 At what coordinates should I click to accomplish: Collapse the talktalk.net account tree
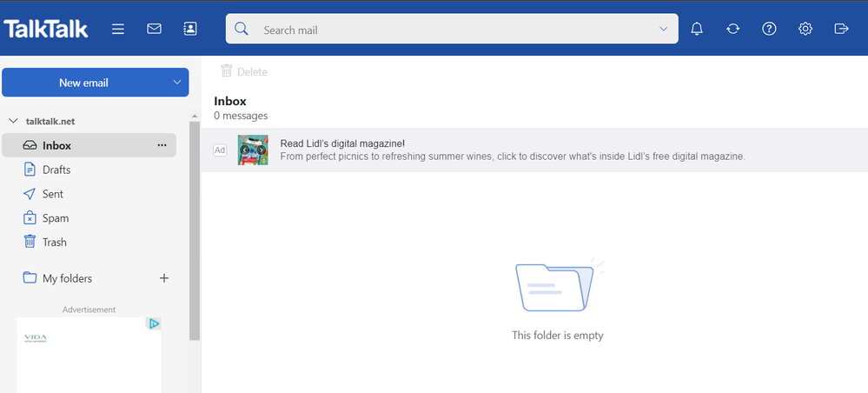pyautogui.click(x=14, y=121)
